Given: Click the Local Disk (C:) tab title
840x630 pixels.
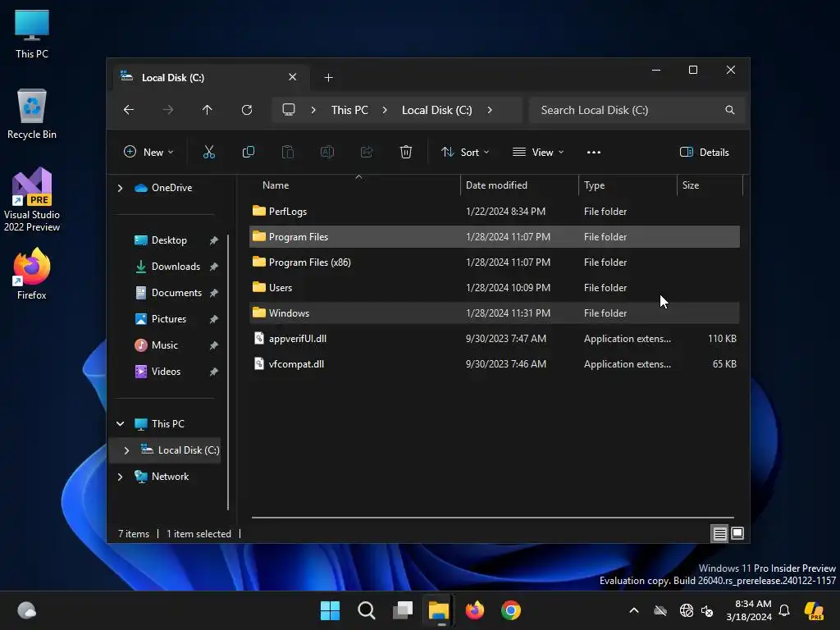Looking at the screenshot, I should click(173, 78).
